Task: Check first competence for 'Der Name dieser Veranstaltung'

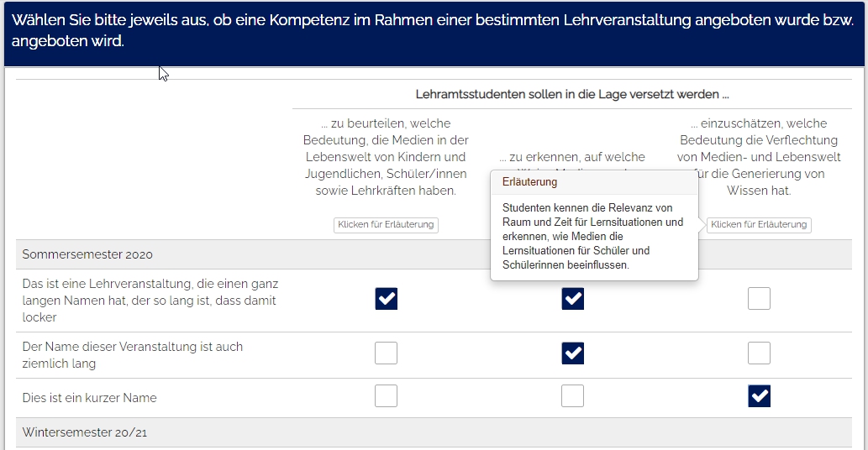Action: pyautogui.click(x=387, y=353)
